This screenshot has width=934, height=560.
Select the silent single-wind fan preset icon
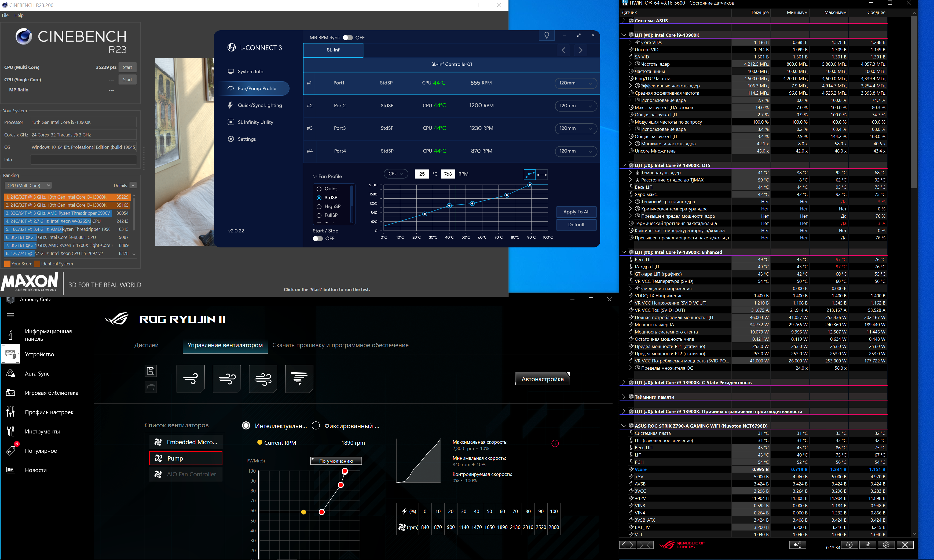point(190,379)
